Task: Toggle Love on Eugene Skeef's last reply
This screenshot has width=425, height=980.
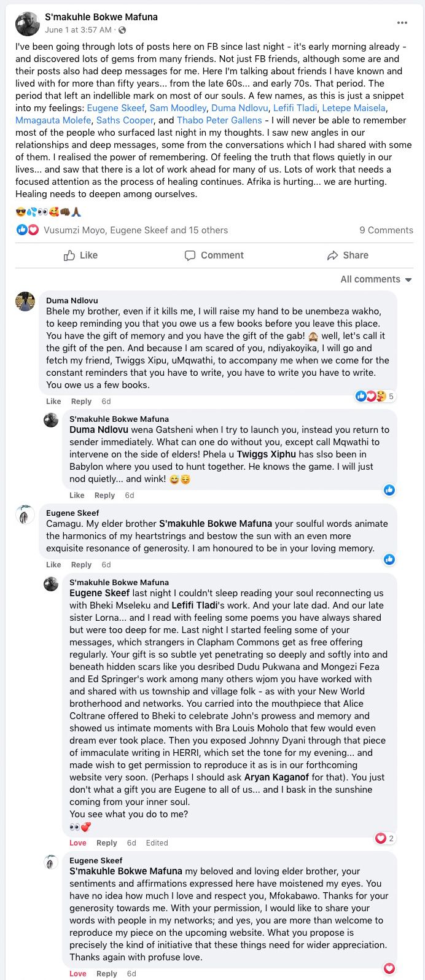Action: point(77,974)
